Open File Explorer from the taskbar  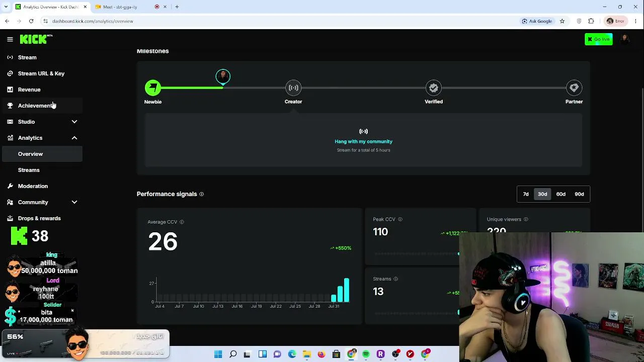point(307,354)
